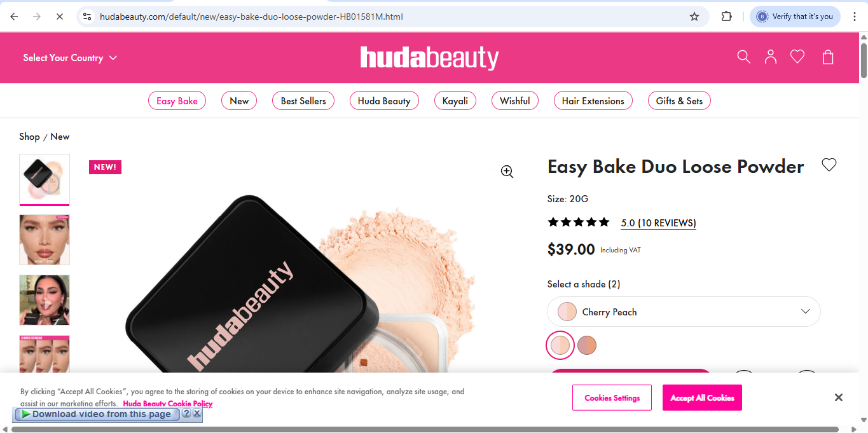Open the Kayali category tab
This screenshot has width=868, height=433.
455,100
